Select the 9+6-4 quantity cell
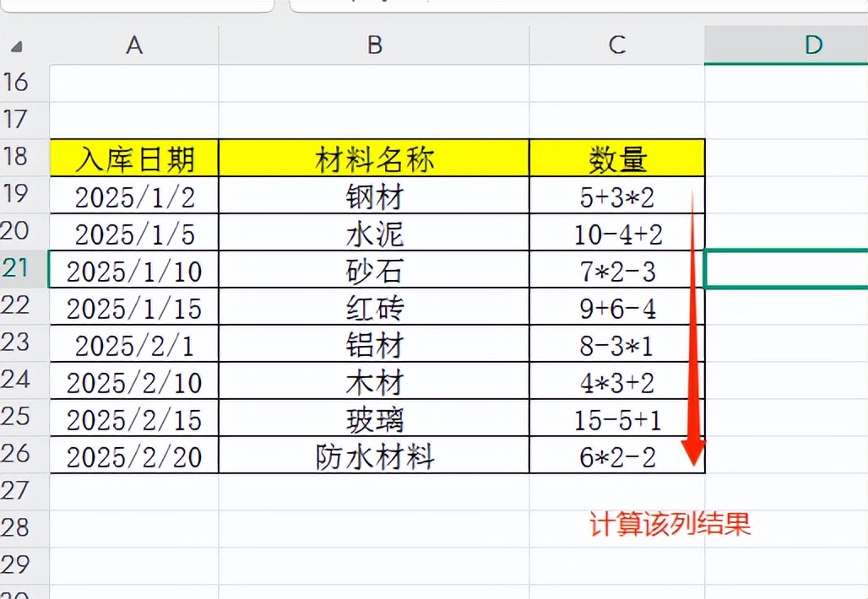Viewport: 868px width, 599px height. click(616, 306)
